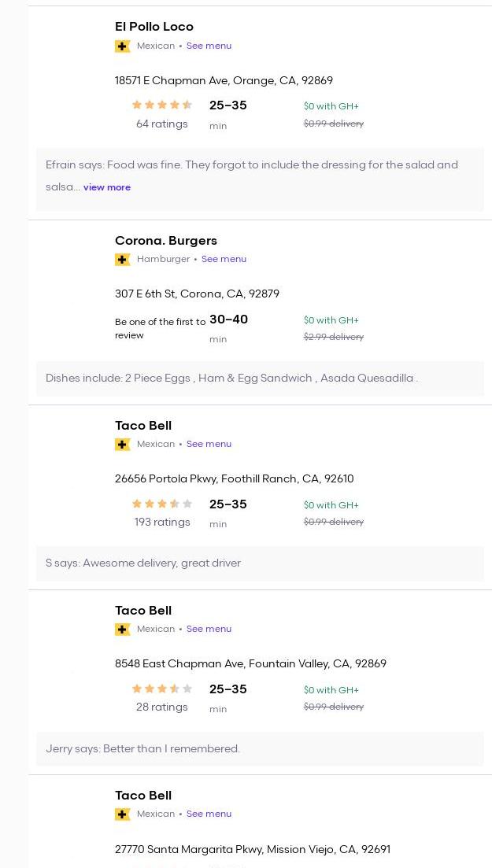Open the Corona. Burgers restaurant title
492x868 pixels.
pyautogui.click(x=166, y=241)
